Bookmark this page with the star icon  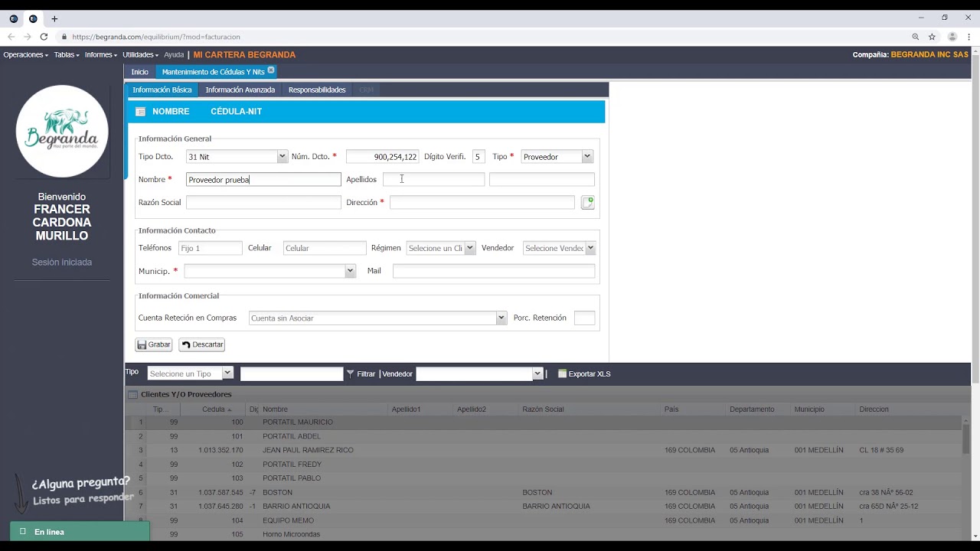pos(932,37)
